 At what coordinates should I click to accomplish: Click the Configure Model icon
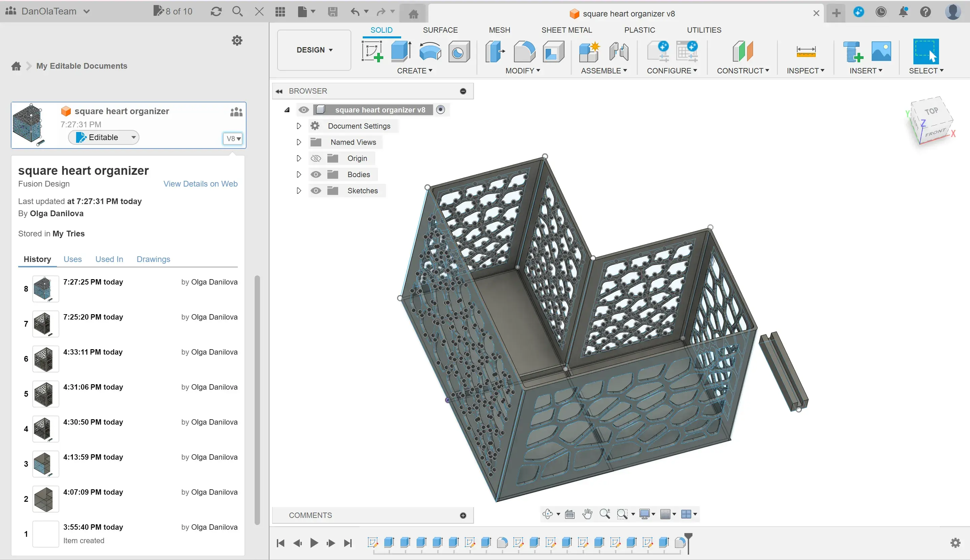pyautogui.click(x=658, y=52)
